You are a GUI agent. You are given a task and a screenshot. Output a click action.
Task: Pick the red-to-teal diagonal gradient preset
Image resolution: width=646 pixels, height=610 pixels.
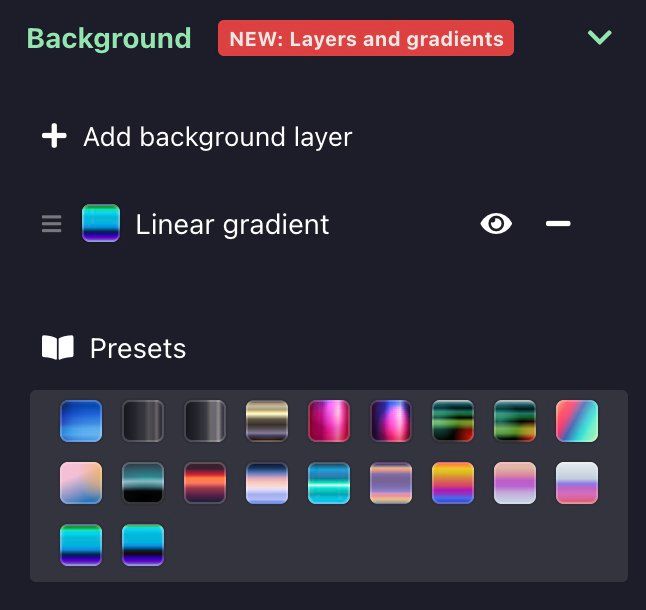pos(577,421)
